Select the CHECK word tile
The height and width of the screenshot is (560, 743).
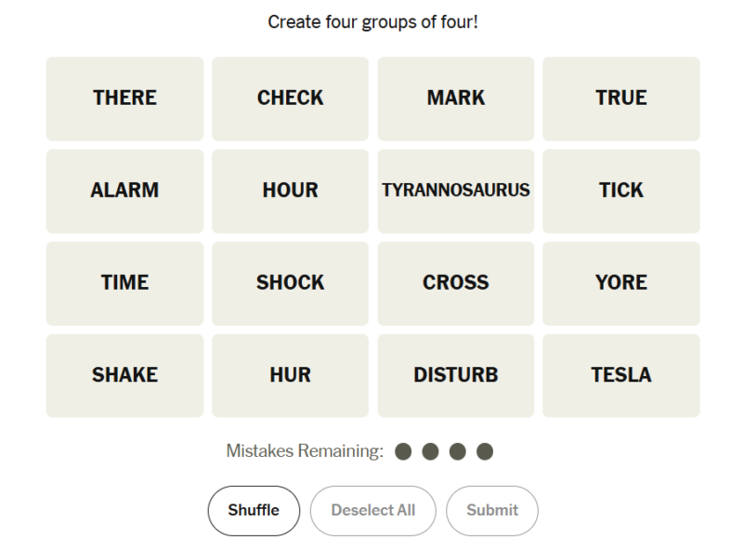pyautogui.click(x=290, y=98)
